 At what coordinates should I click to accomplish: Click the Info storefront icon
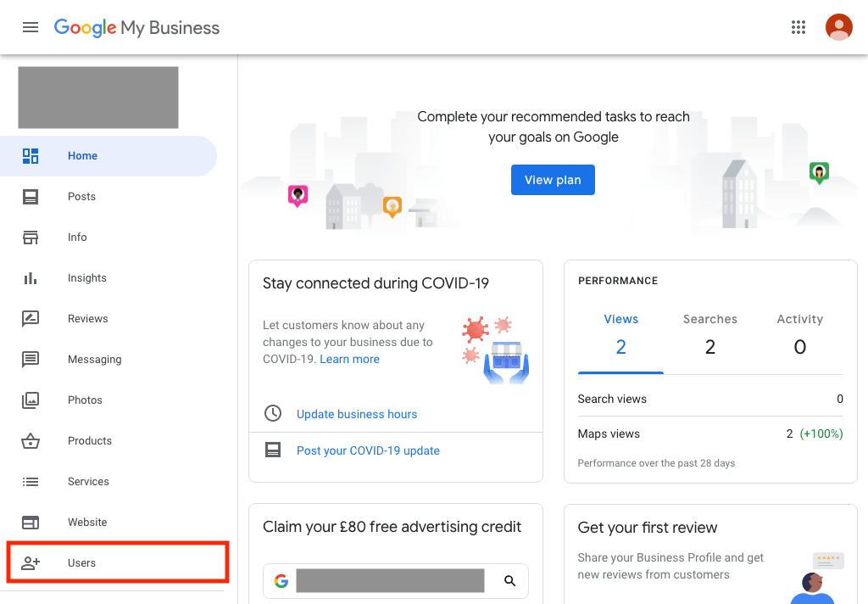pos(31,238)
